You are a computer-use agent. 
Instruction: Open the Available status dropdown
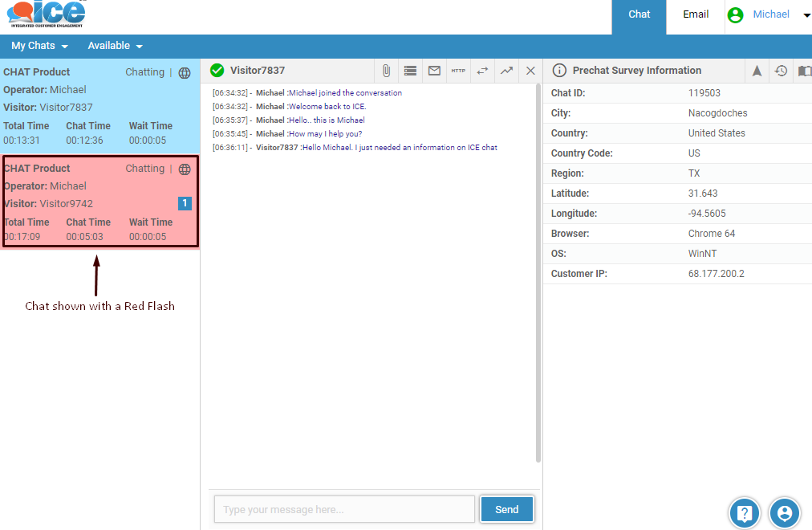point(115,46)
